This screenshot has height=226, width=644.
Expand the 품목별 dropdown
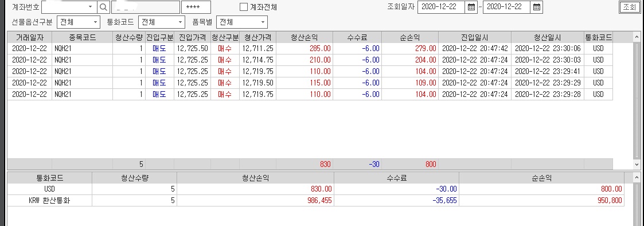[x=263, y=22]
